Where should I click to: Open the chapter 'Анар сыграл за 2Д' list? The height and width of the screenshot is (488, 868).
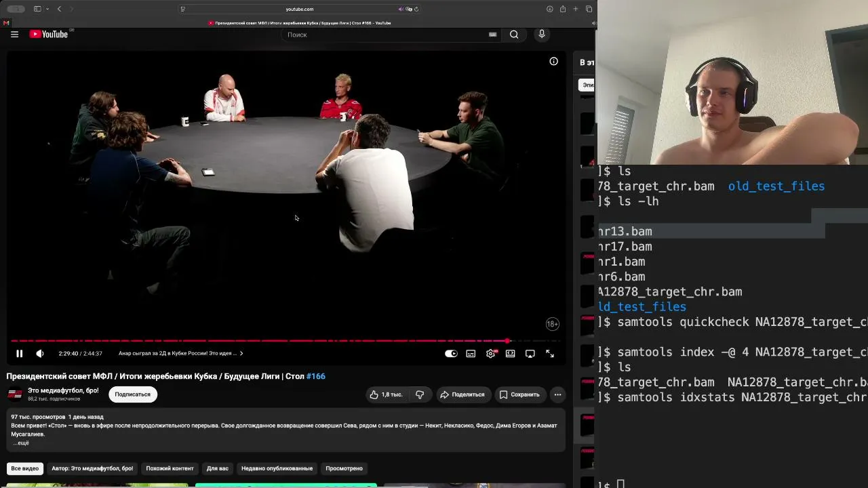[180, 353]
